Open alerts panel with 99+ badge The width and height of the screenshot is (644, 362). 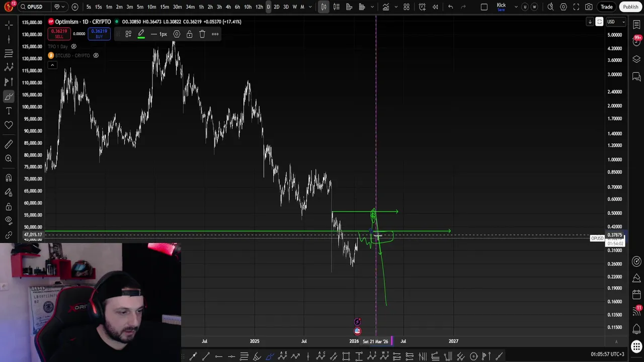tap(636, 41)
